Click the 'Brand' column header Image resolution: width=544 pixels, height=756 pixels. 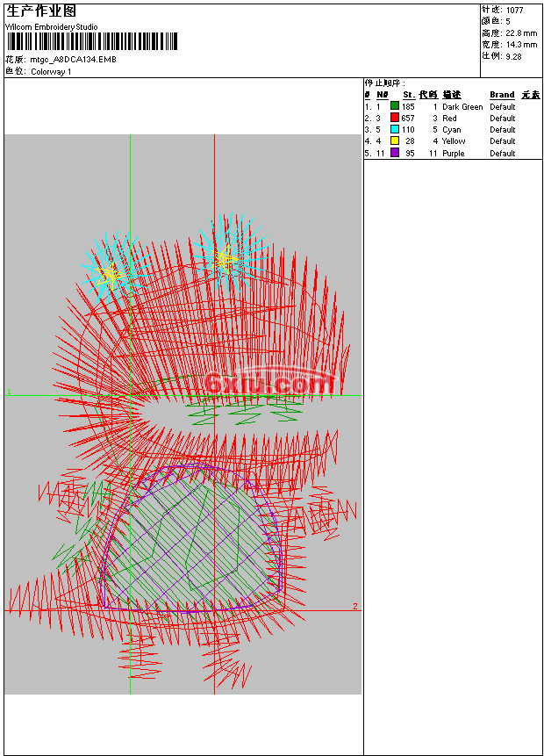[502, 95]
